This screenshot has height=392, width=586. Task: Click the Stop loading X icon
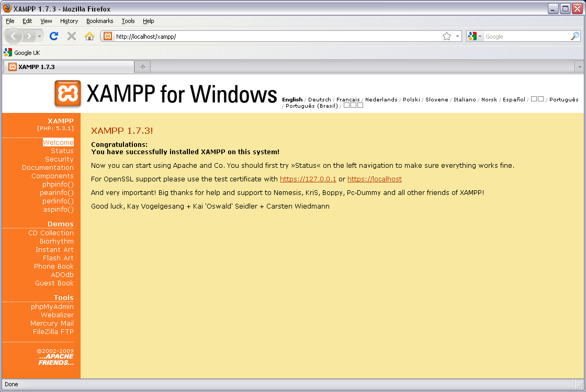point(72,36)
